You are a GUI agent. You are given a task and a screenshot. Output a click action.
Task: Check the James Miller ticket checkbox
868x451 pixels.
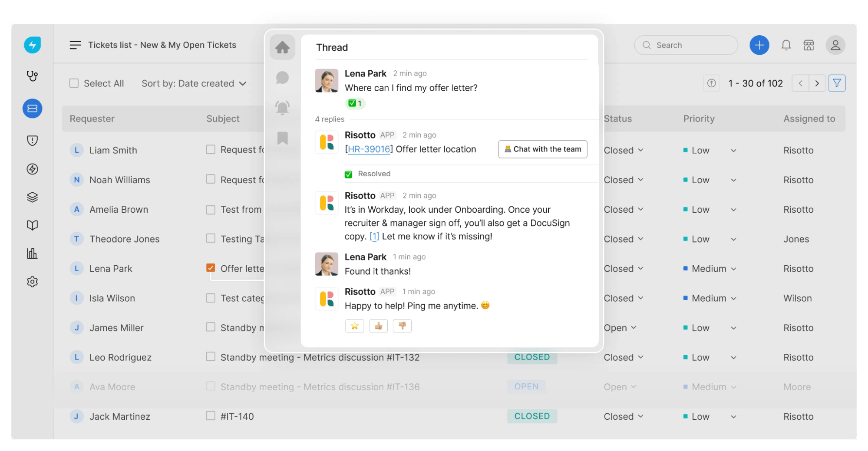click(x=211, y=326)
